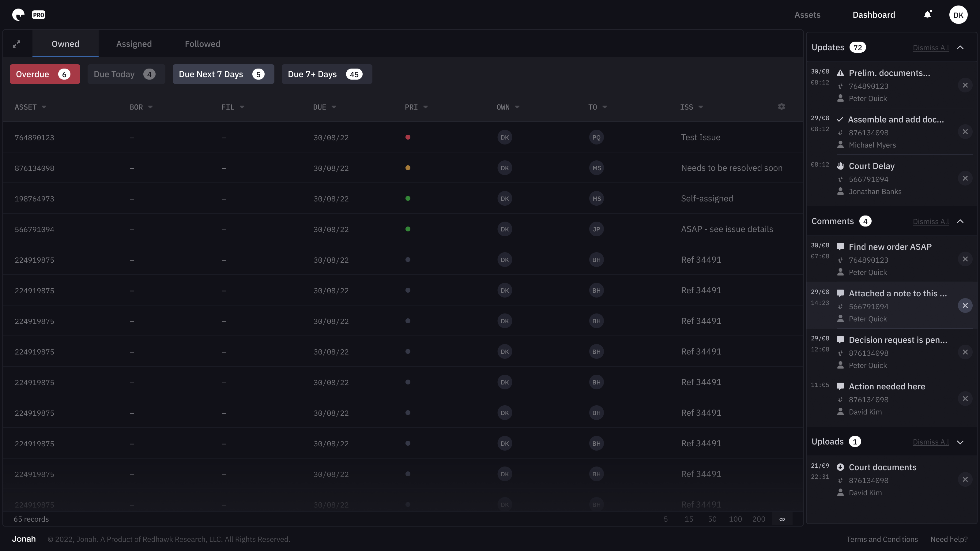Dismiss the Court documents upload notification

965,479
